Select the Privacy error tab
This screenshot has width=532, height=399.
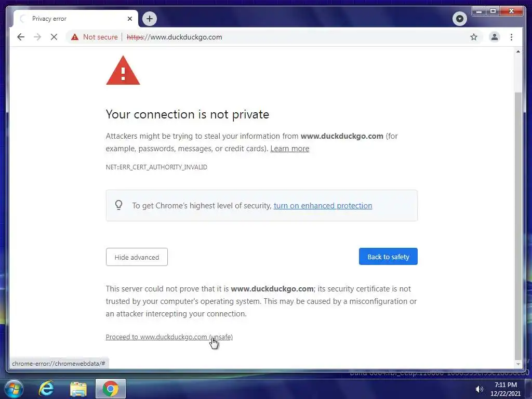[x=76, y=19]
